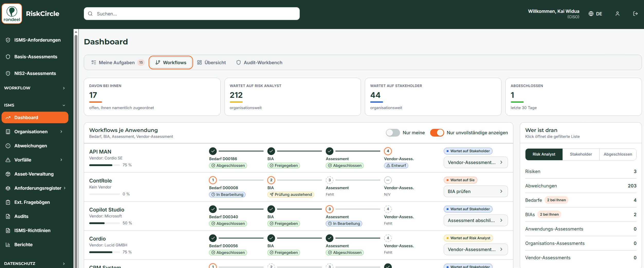Open BIA prüfen action for ContRole
This screenshot has height=268, width=644.
point(476,192)
